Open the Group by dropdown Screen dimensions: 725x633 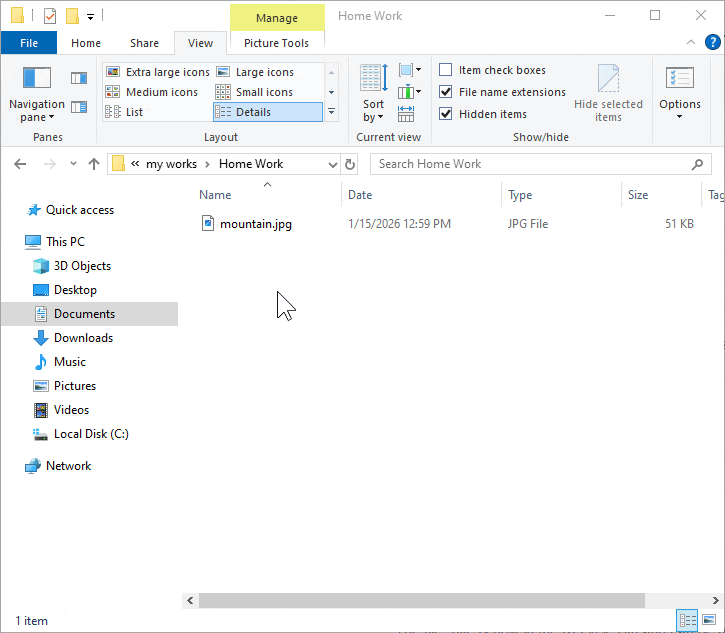point(409,70)
